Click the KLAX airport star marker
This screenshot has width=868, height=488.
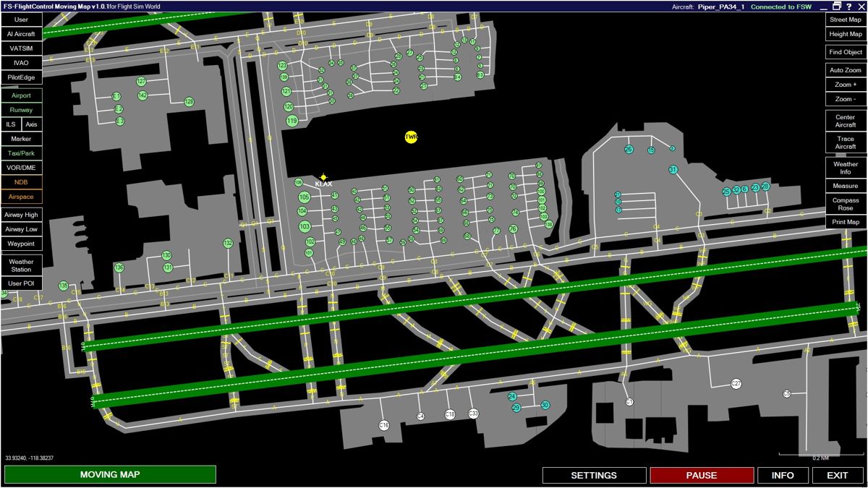tap(323, 177)
